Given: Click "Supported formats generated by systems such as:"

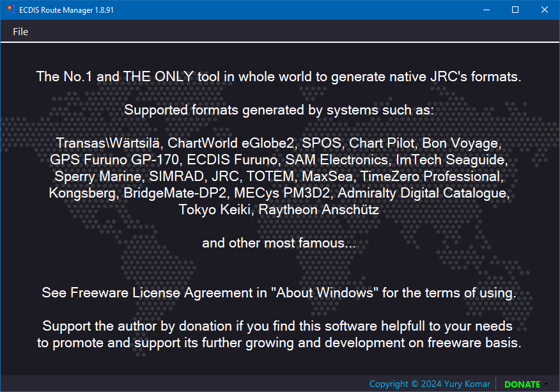Looking at the screenshot, I should [279, 110].
